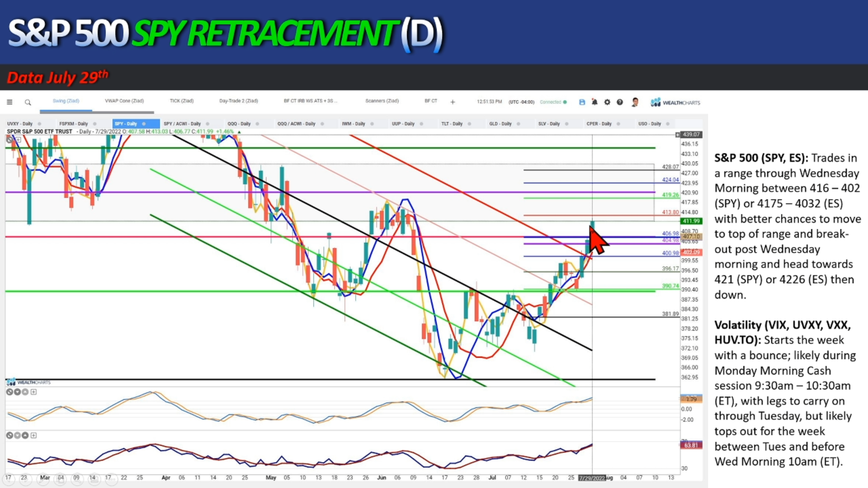Click the 7/29/2022 date marker on time axis
This screenshot has height=488, width=868.
[x=592, y=478]
